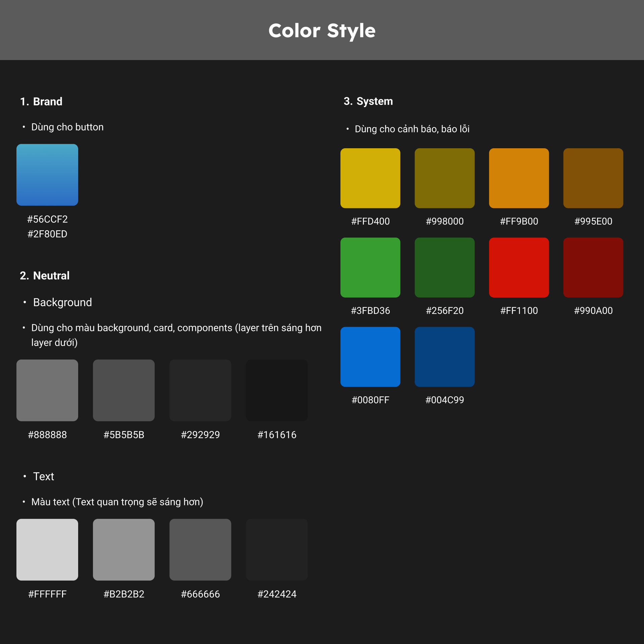Click 'Dùng cho cảnh báo, báo lỗi' text
Viewport: 644px width, 644px height.
pyautogui.click(x=412, y=129)
